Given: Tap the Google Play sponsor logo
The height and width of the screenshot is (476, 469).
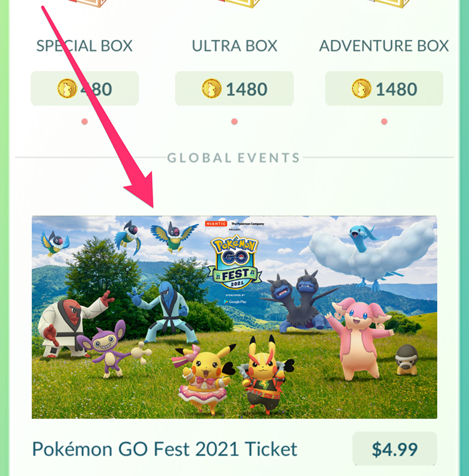Looking at the screenshot, I should [x=235, y=301].
